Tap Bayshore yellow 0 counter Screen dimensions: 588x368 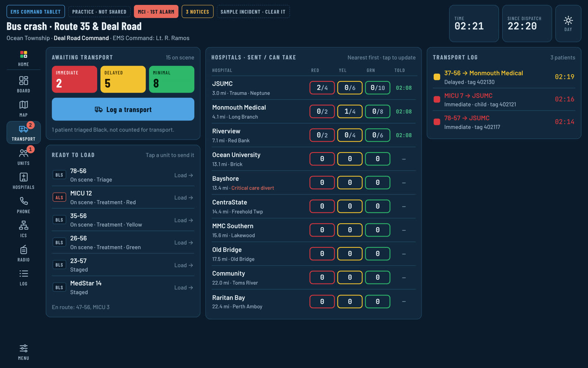(350, 183)
